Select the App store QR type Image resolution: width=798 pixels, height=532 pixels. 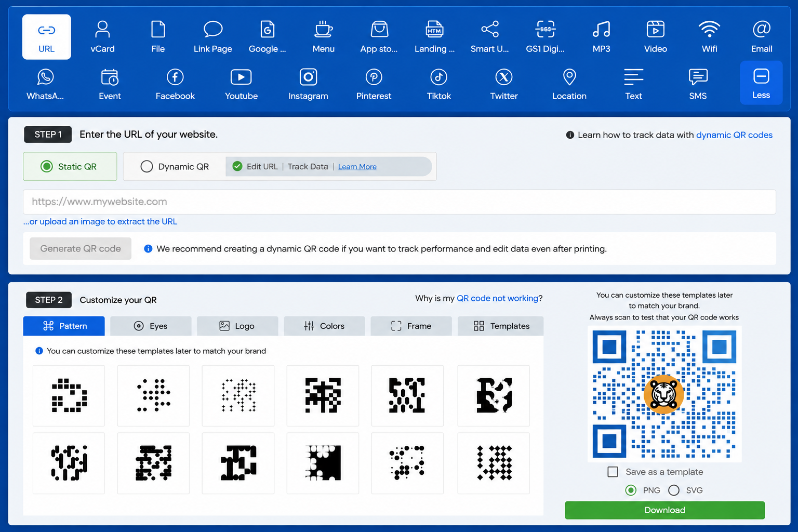coord(379,37)
